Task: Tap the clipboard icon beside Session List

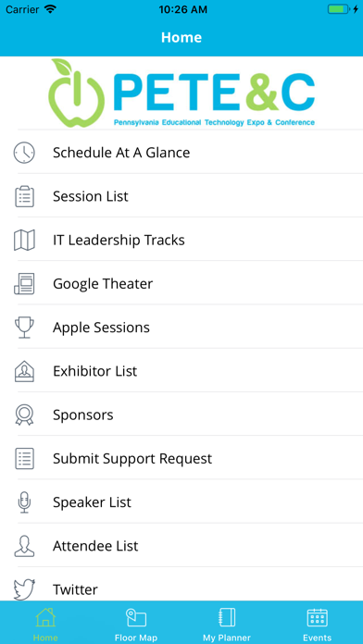Action: 24,196
